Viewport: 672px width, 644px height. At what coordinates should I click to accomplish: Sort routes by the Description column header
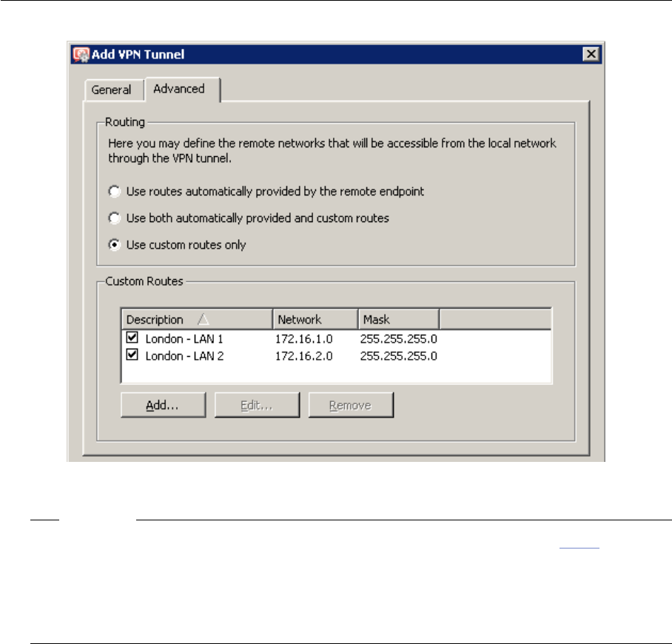point(197,320)
